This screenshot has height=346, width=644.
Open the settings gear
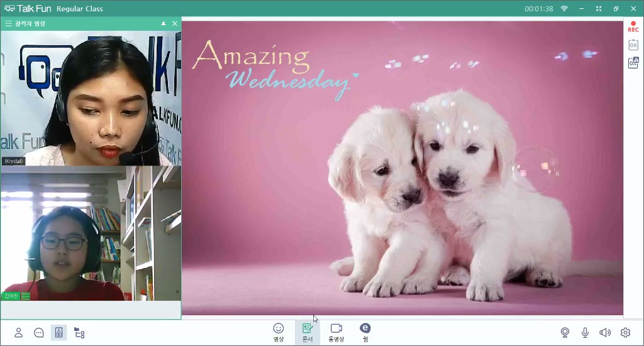click(625, 333)
